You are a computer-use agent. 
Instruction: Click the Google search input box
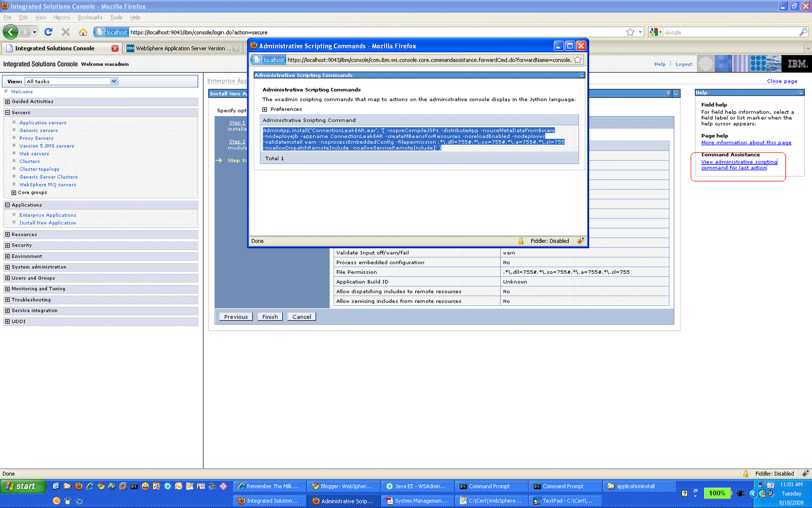tap(731, 32)
